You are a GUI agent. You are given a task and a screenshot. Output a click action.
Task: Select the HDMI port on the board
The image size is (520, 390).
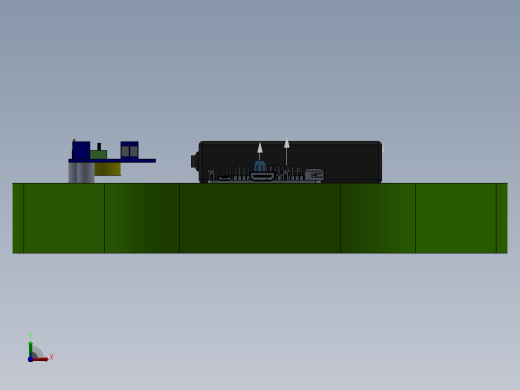pos(263,176)
